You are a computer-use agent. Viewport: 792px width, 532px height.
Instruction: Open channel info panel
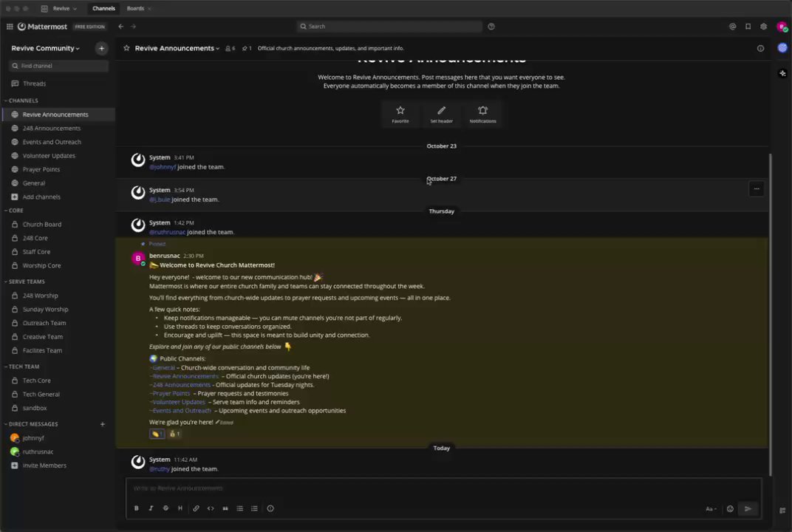760,49
